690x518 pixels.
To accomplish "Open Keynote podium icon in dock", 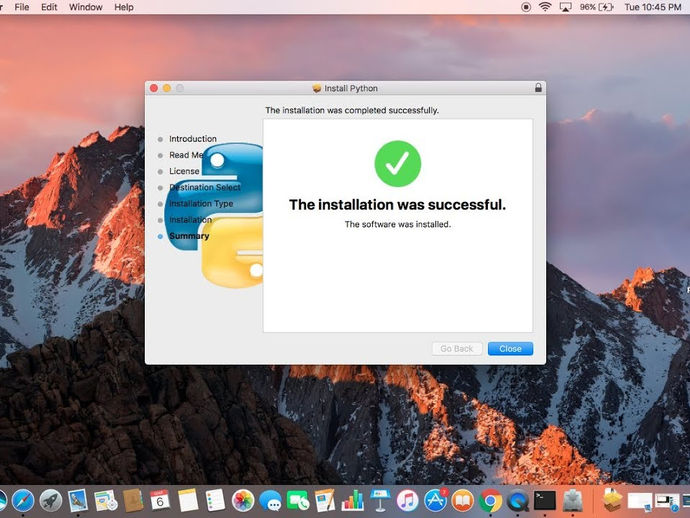I will pos(380,500).
